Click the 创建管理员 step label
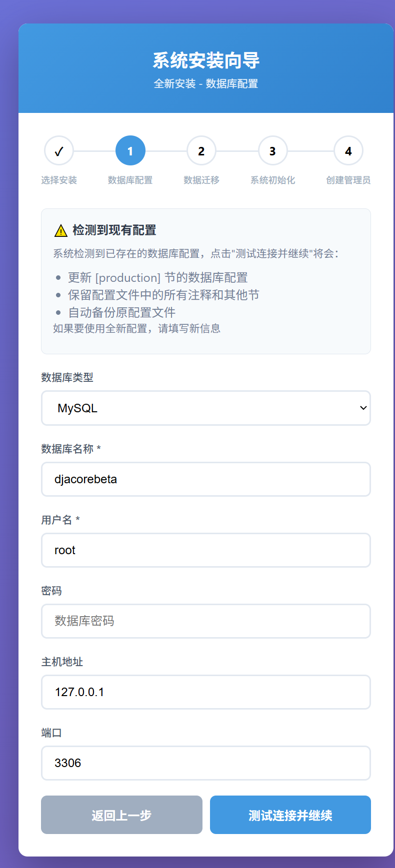The height and width of the screenshot is (868, 395). coord(348,180)
